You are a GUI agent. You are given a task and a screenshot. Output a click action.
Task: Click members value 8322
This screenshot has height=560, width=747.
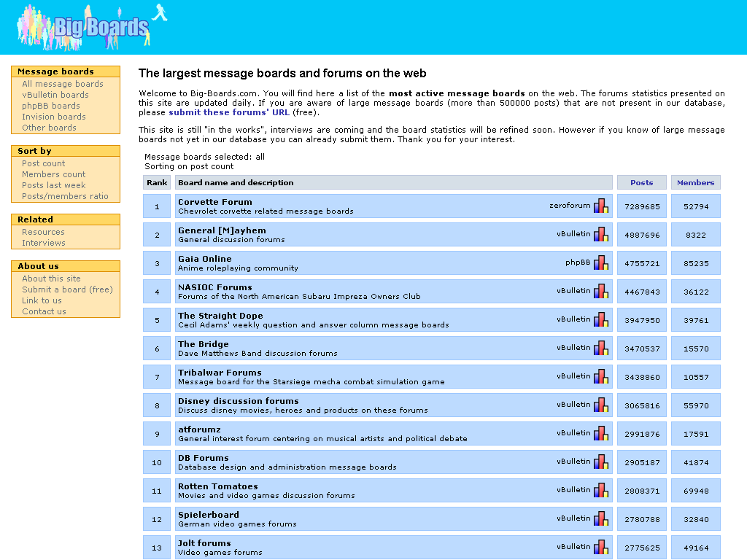coord(696,236)
